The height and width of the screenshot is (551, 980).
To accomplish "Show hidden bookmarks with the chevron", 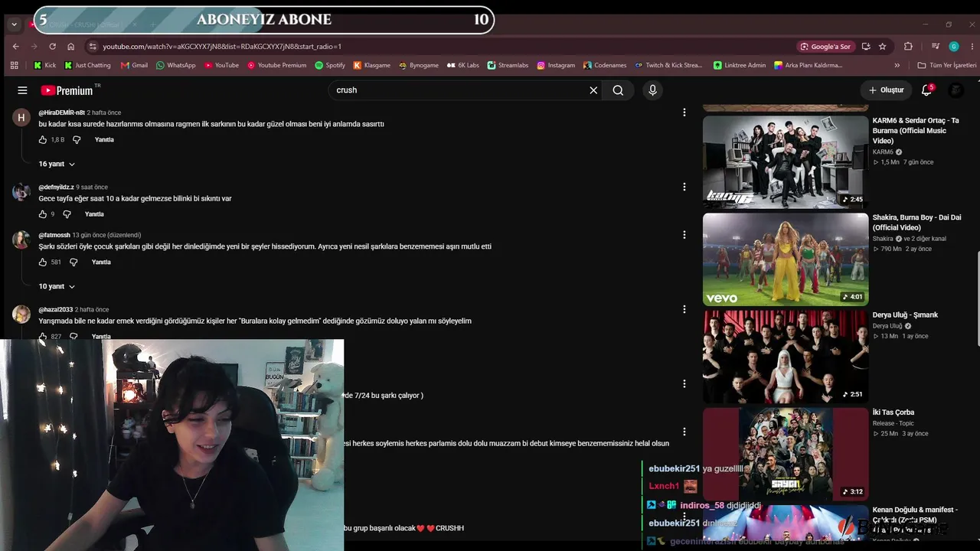I will [897, 65].
